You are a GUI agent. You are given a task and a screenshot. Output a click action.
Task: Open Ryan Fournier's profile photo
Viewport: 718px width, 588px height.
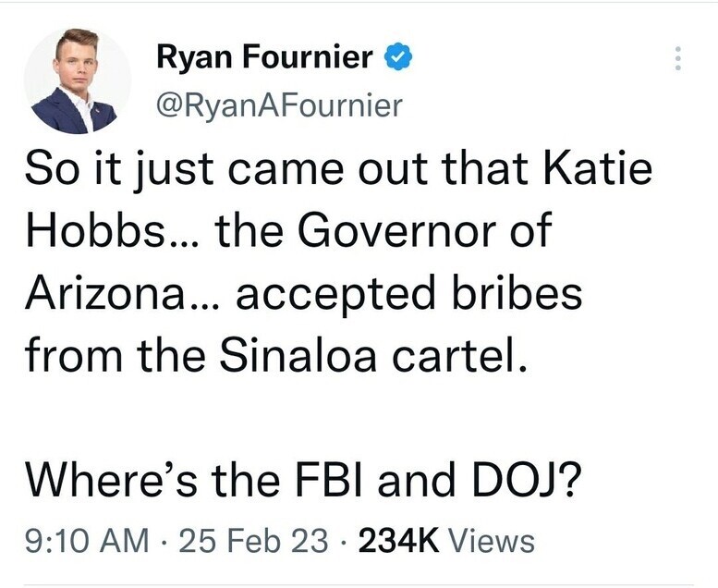[x=77, y=81]
